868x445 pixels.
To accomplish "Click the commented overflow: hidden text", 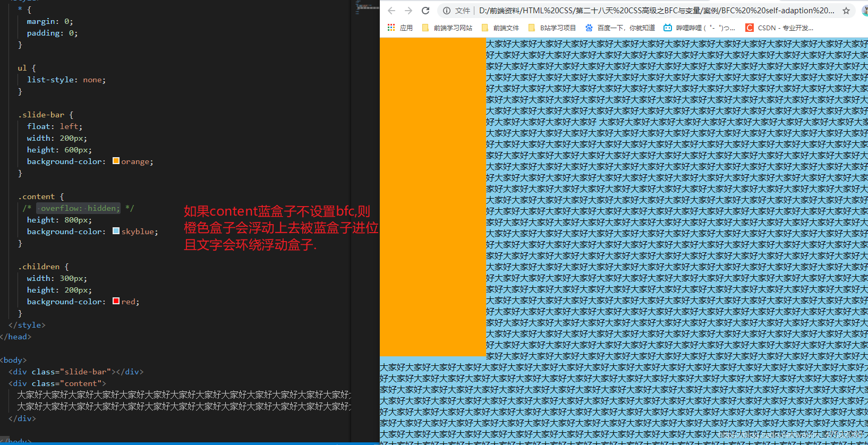I will (80, 208).
